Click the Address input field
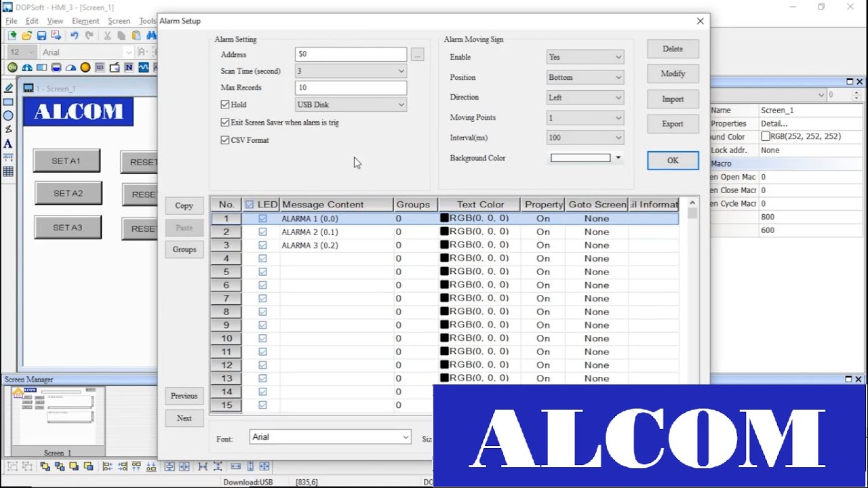The width and height of the screenshot is (868, 488). [x=351, y=54]
